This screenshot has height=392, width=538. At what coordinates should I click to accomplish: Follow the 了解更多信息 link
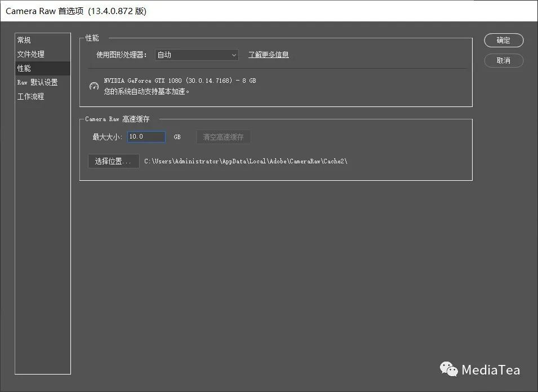[x=268, y=55]
